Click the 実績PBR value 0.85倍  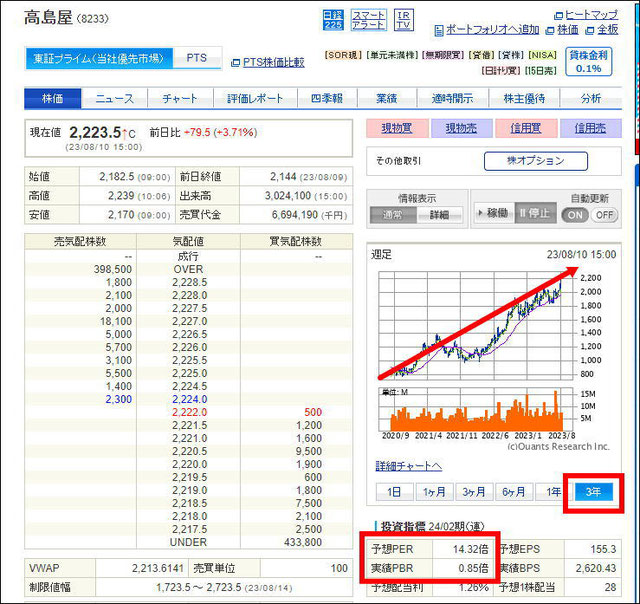(473, 568)
